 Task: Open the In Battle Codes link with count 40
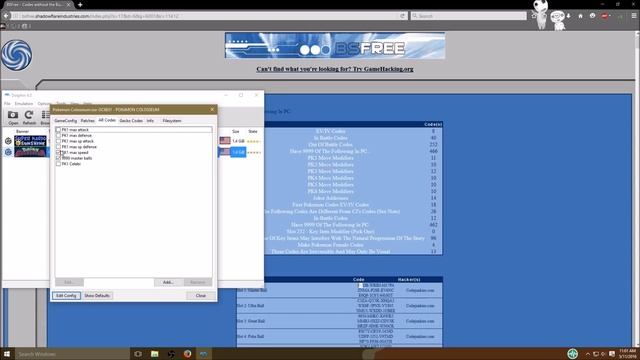pyautogui.click(x=331, y=138)
